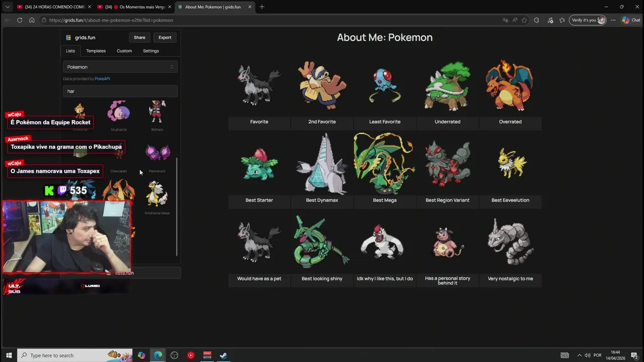The image size is (644, 362).
Task: Open the media control music icon
Action: point(550,20)
